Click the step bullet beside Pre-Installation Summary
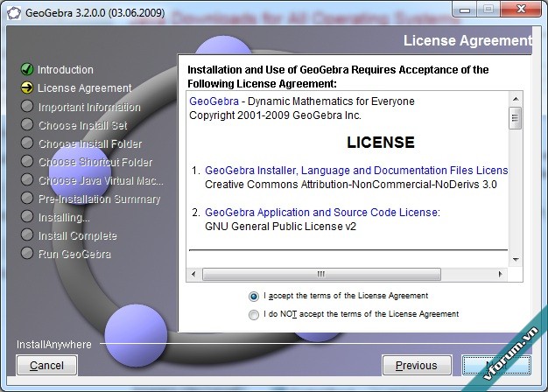The image size is (548, 392). [x=27, y=198]
